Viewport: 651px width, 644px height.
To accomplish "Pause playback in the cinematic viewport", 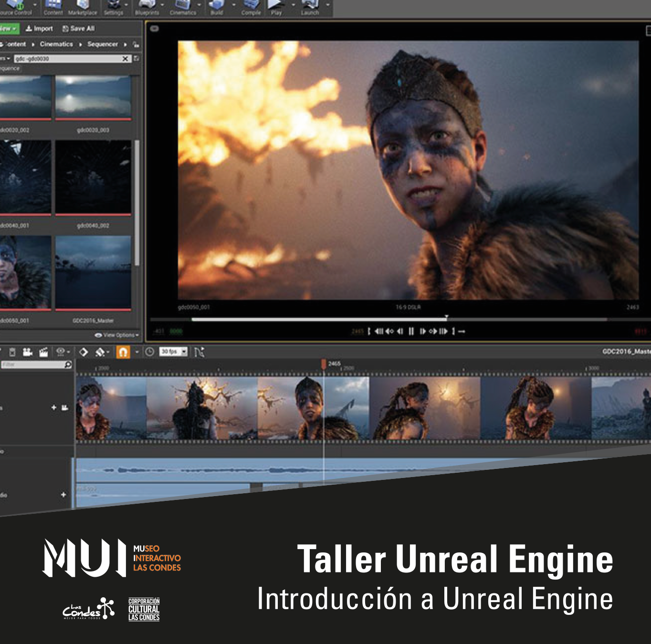I will 411,331.
